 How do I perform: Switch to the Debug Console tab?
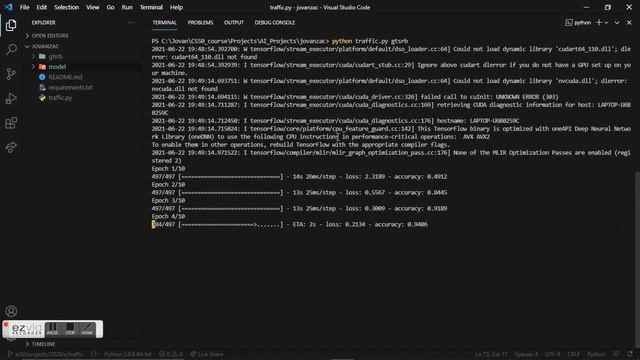pyautogui.click(x=275, y=22)
